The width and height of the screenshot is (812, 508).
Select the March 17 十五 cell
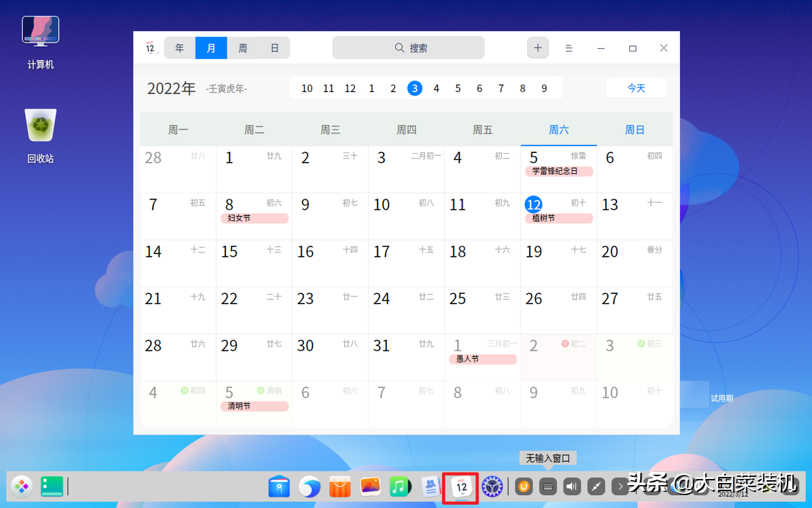click(x=407, y=263)
